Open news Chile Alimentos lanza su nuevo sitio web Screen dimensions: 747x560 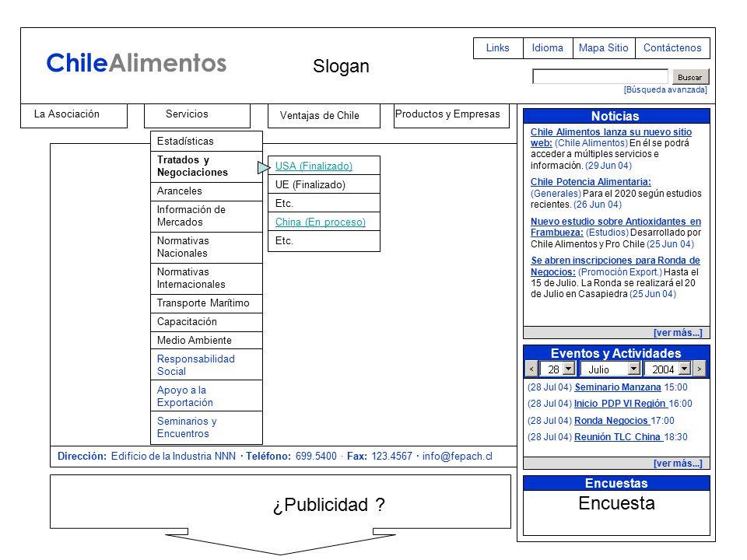point(612,138)
